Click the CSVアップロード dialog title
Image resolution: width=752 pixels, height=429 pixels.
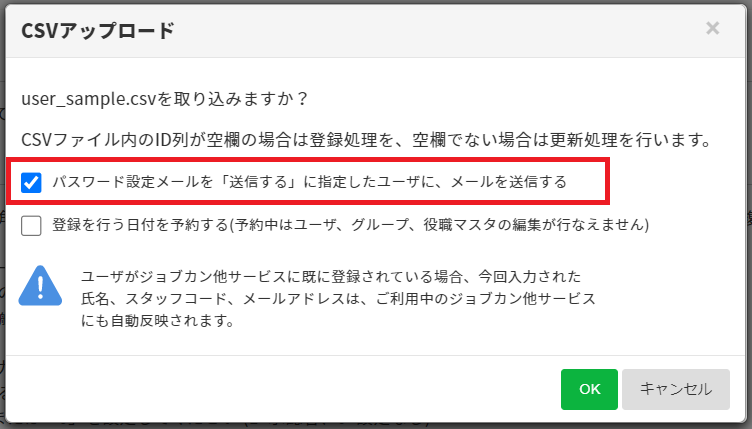tap(98, 31)
